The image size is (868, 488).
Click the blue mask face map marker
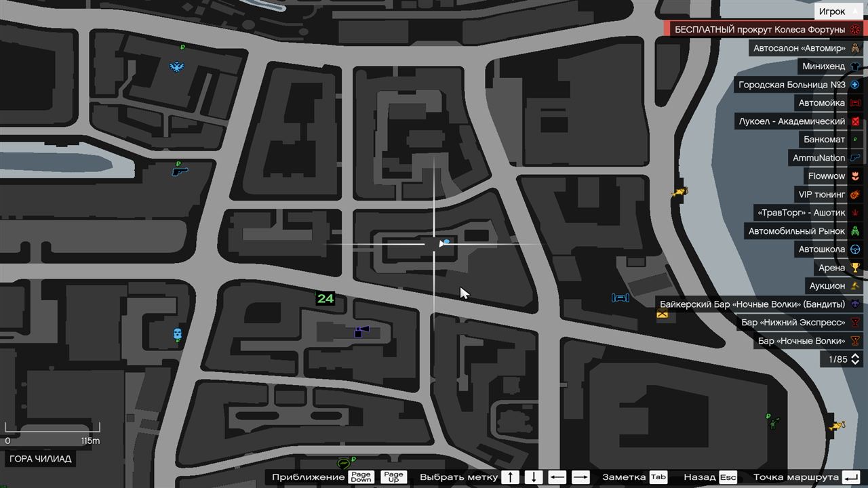(177, 333)
